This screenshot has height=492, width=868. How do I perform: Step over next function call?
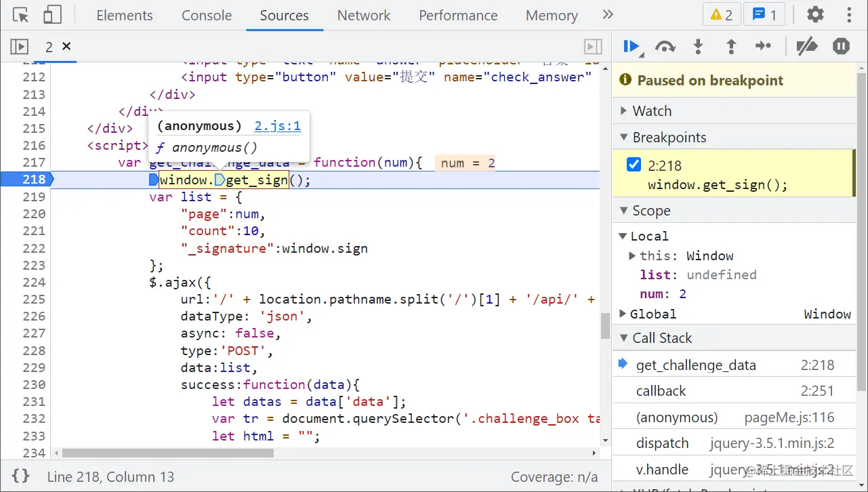coord(665,47)
